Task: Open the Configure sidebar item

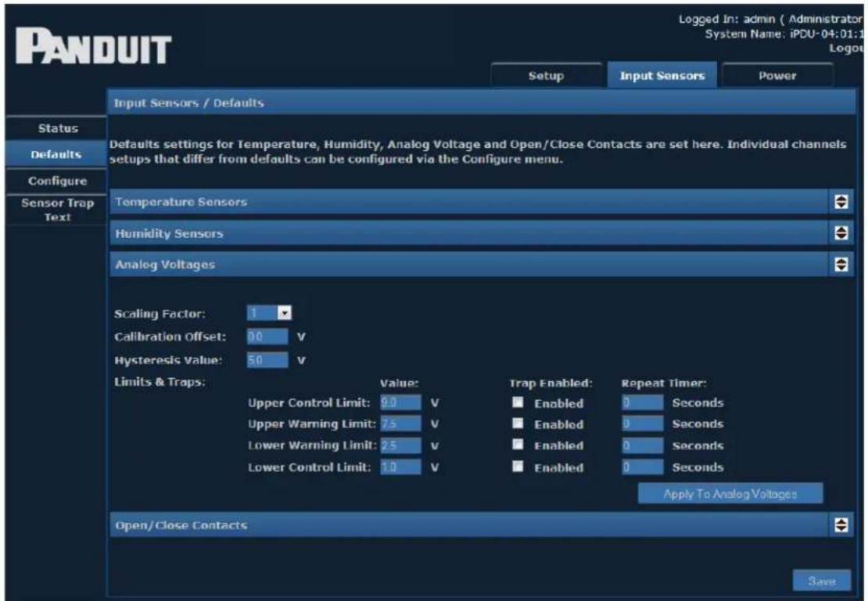Action: point(57,181)
